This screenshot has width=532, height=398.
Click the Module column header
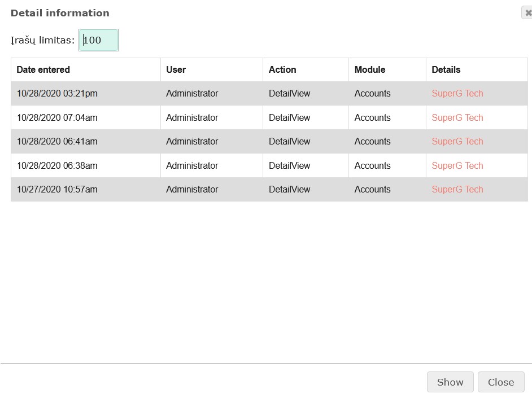(369, 70)
